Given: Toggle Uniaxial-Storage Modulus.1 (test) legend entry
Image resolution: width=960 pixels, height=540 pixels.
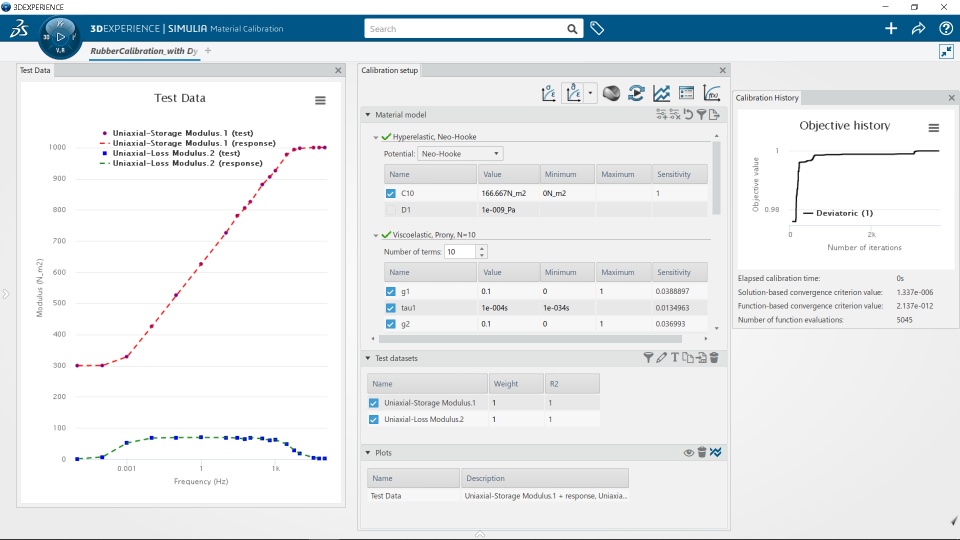Looking at the screenshot, I should point(178,133).
